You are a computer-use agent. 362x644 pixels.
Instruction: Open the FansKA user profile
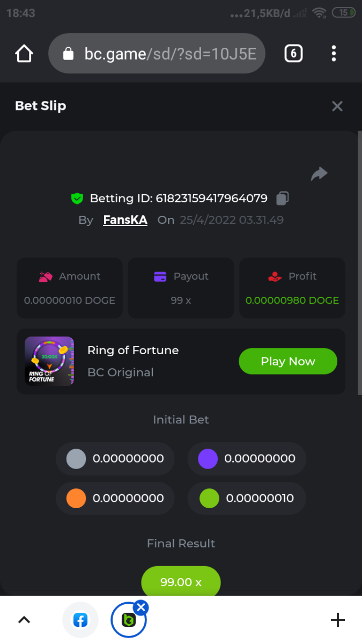(x=125, y=220)
